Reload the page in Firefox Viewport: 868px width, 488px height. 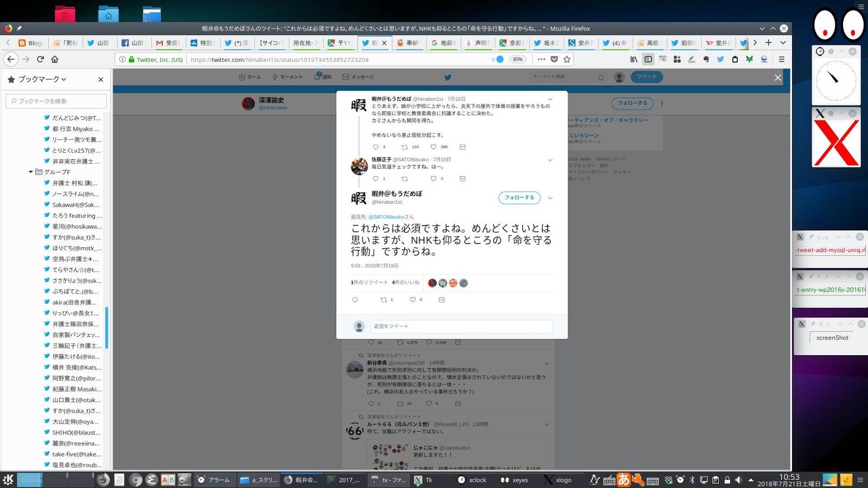[40, 59]
